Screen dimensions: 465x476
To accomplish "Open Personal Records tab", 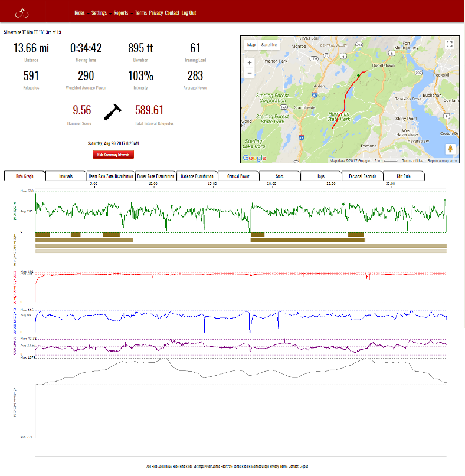I will click(362, 176).
